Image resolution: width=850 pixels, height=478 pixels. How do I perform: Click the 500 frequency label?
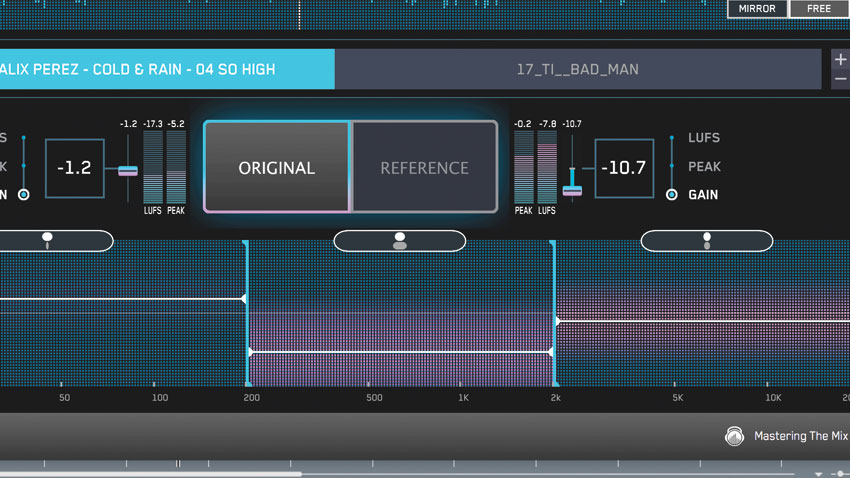[374, 398]
